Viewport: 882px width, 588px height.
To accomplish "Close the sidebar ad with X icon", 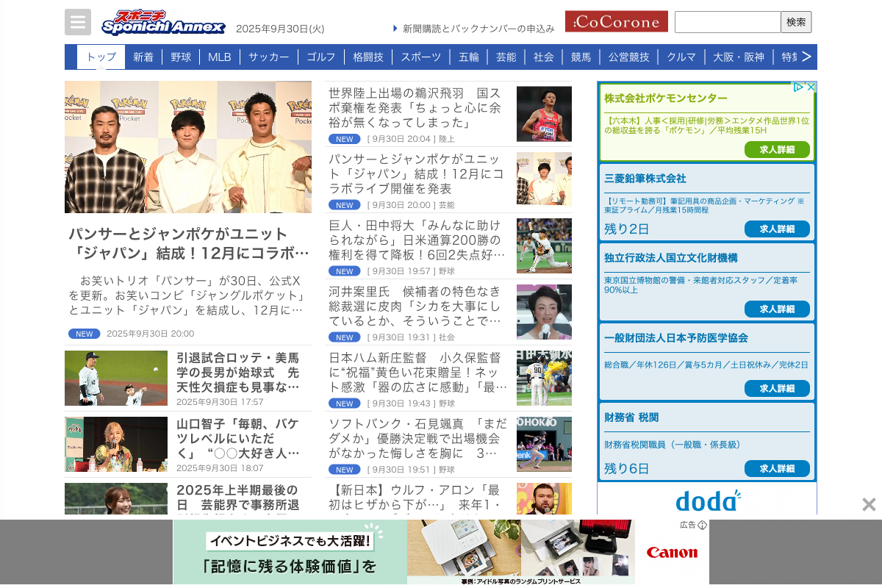I will [x=811, y=87].
